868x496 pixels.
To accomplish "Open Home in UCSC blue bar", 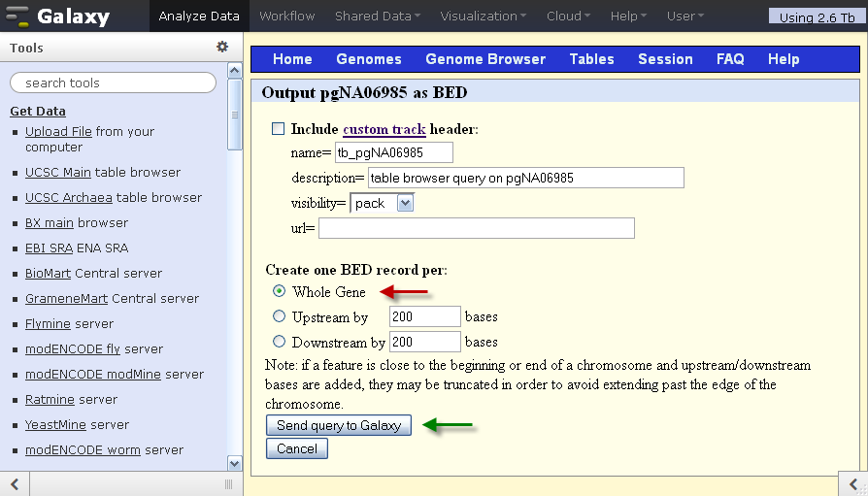I will click(292, 59).
